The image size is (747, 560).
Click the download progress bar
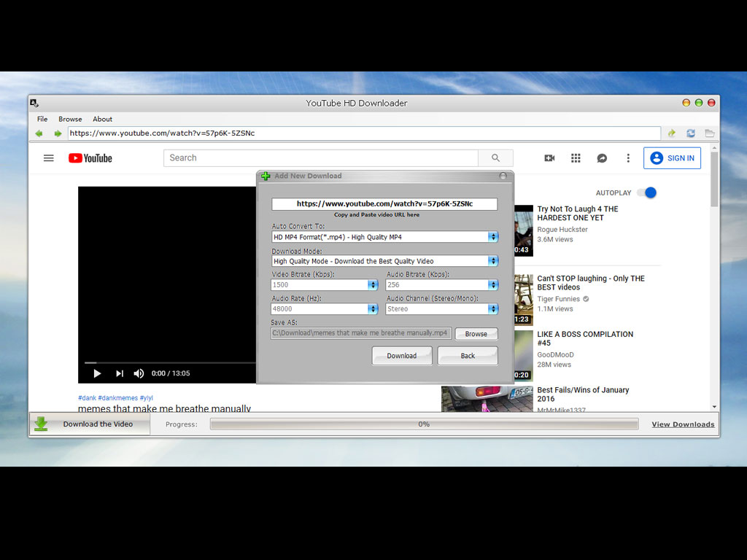(424, 424)
